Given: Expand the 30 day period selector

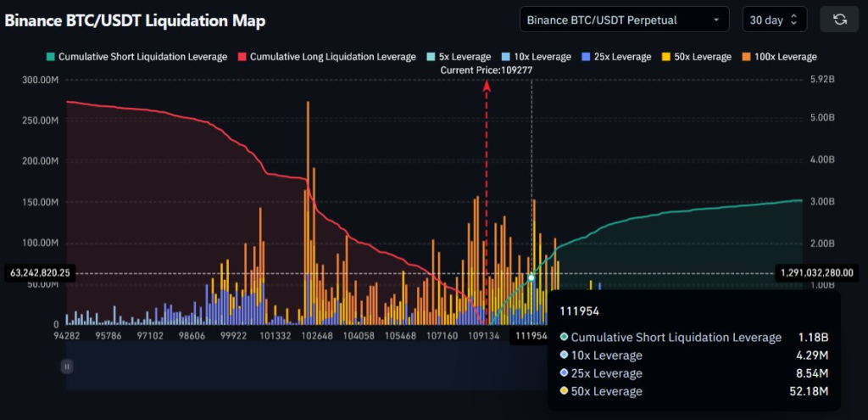Looking at the screenshot, I should point(775,20).
